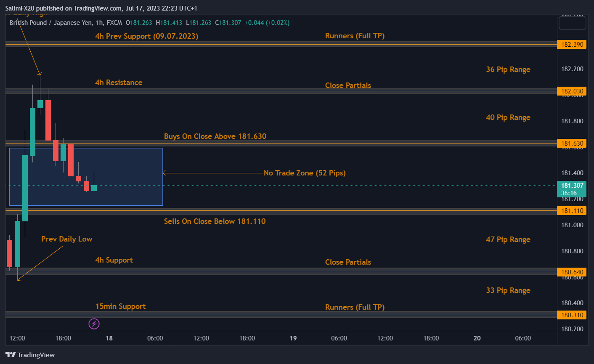Image resolution: width=594 pixels, height=364 pixels.
Task: Click the empty rounded box above the price scale
Action: 572,23
